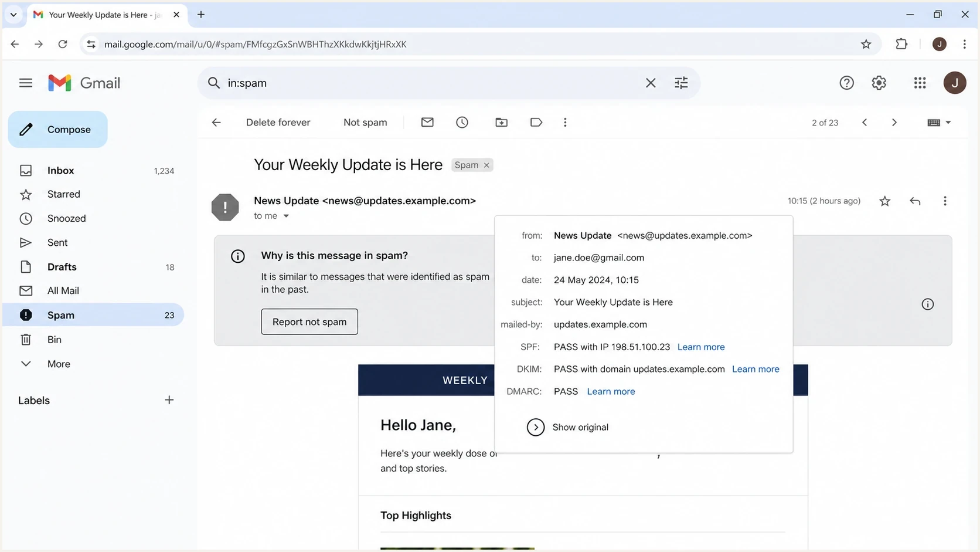Image resolution: width=980 pixels, height=552 pixels.
Task: Open DMARC Learn more link
Action: (x=611, y=391)
